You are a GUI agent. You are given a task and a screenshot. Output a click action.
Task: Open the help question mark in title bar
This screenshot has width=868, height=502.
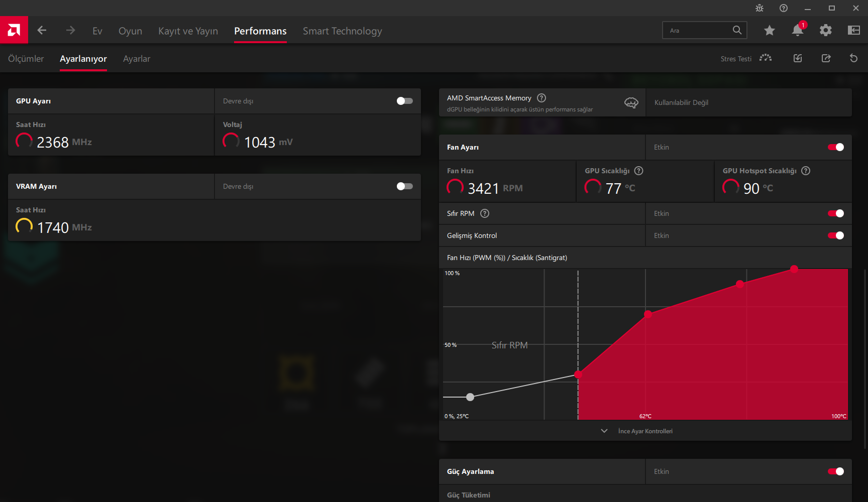pyautogui.click(x=784, y=8)
